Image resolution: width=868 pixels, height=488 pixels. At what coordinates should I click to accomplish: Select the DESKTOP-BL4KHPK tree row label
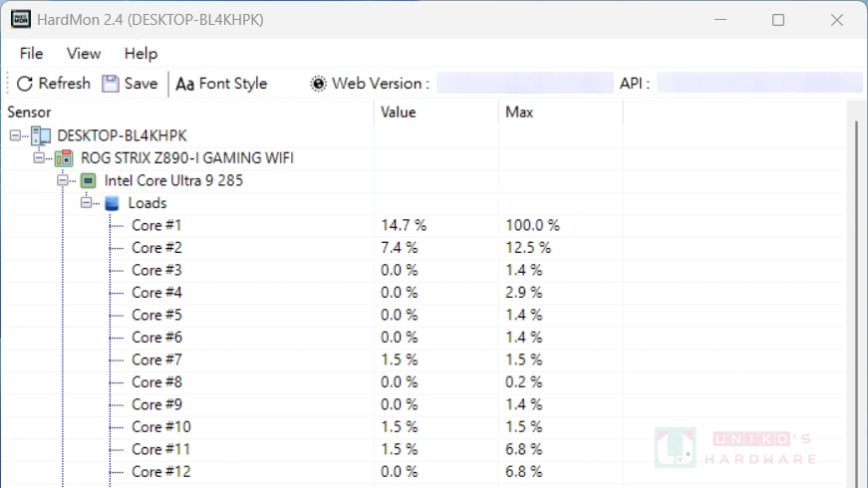pyautogui.click(x=122, y=135)
